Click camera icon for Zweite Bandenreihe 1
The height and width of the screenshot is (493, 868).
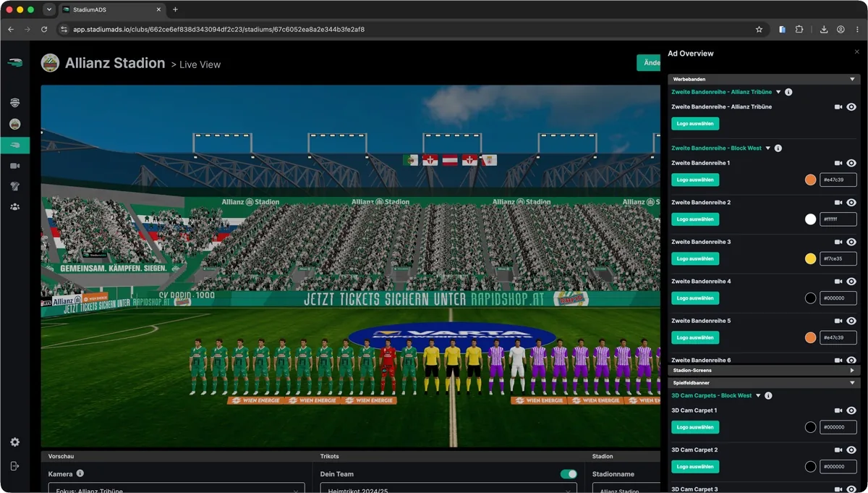[x=838, y=164]
